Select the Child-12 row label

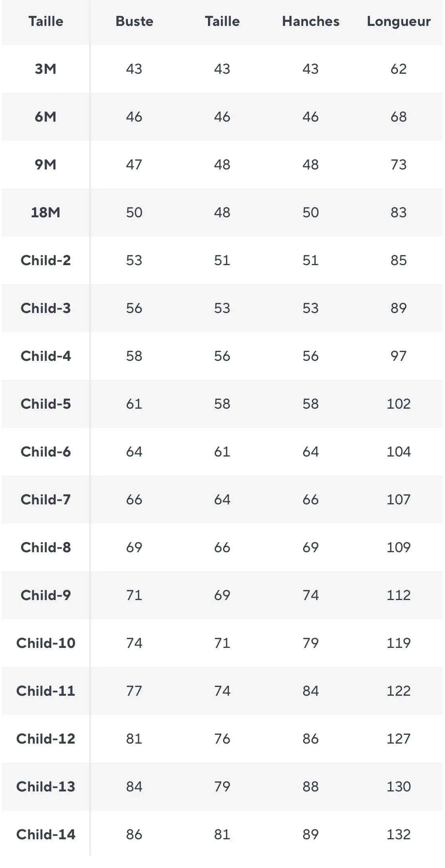click(45, 739)
